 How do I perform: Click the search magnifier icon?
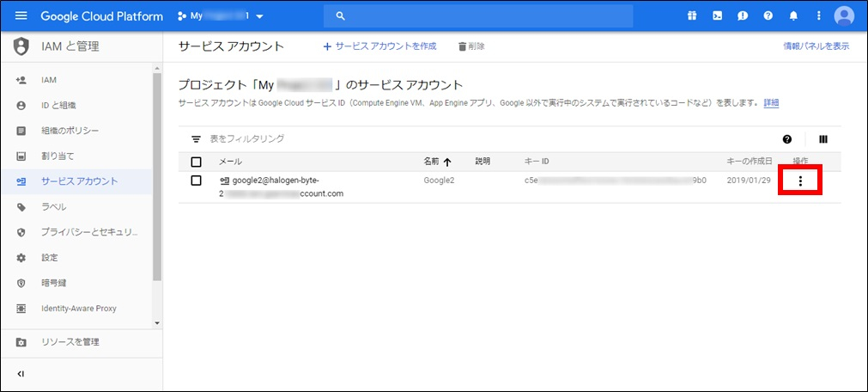[x=341, y=16]
